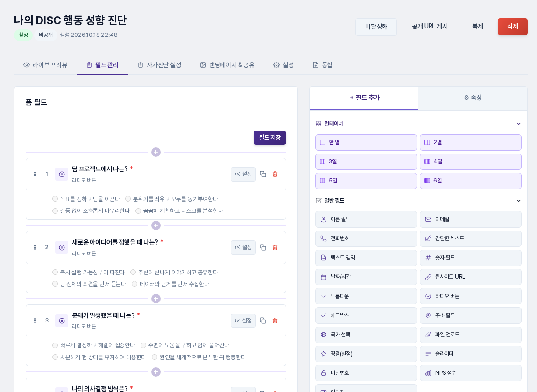Screen dimensions: 537x392
Task: Open the 라이브 프리뷰 tab
Action: [45, 65]
